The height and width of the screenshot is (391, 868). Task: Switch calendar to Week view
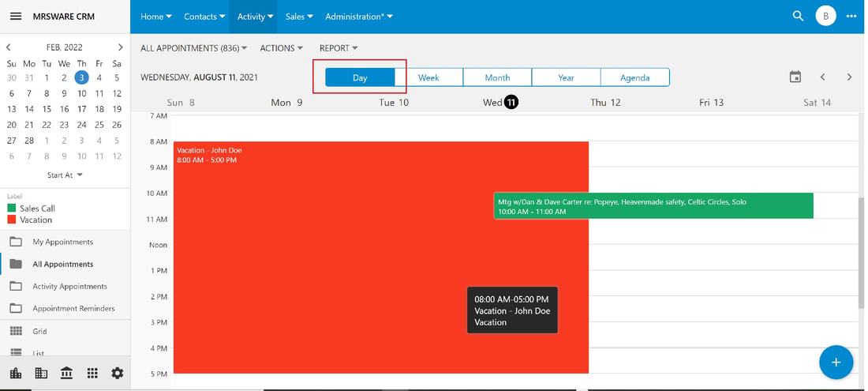(x=428, y=77)
